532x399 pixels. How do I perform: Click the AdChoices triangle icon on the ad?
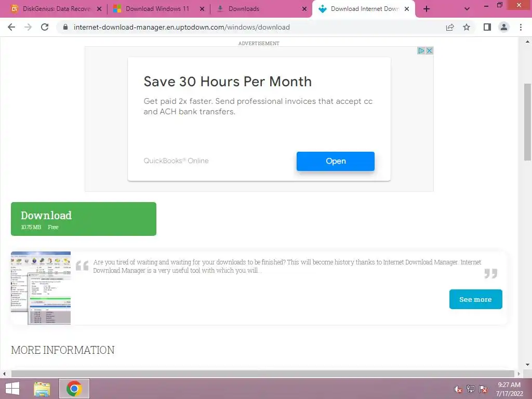421,50
